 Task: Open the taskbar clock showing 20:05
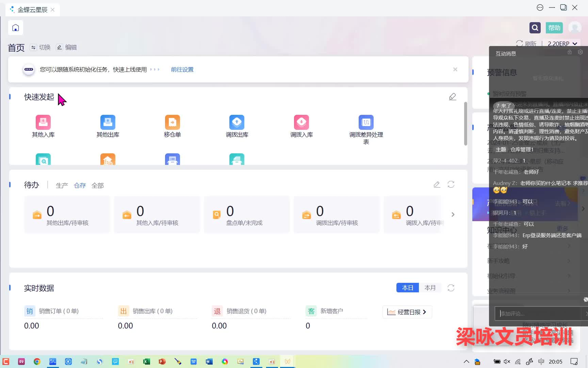click(x=555, y=362)
